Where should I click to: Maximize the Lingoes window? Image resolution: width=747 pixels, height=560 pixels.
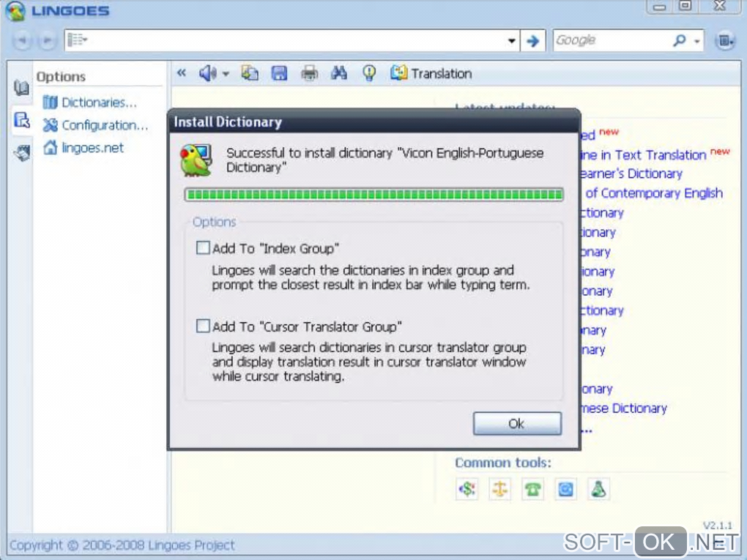[685, 6]
